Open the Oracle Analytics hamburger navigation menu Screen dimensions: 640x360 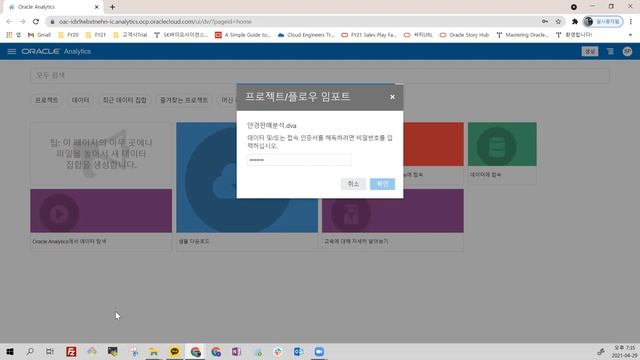coord(11,51)
